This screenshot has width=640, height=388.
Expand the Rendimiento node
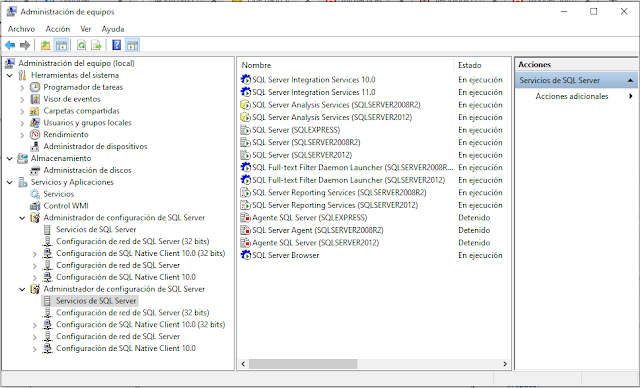(22, 135)
